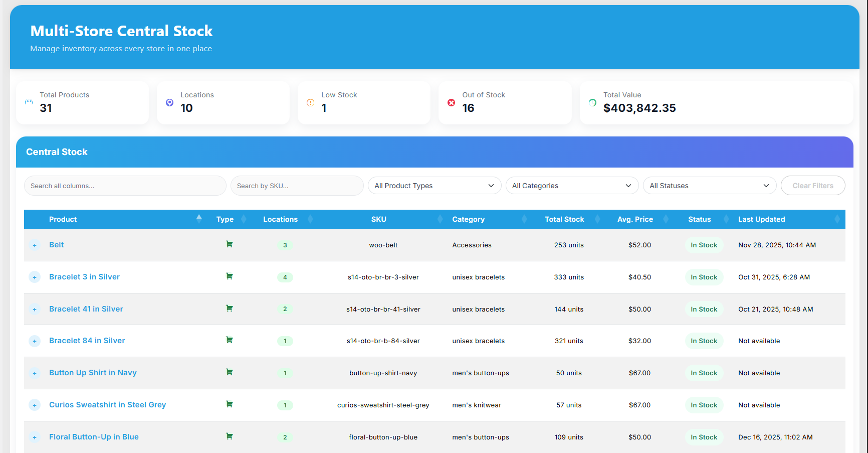The width and height of the screenshot is (868, 453).
Task: Click the cart type icon in Belt row
Action: (229, 244)
